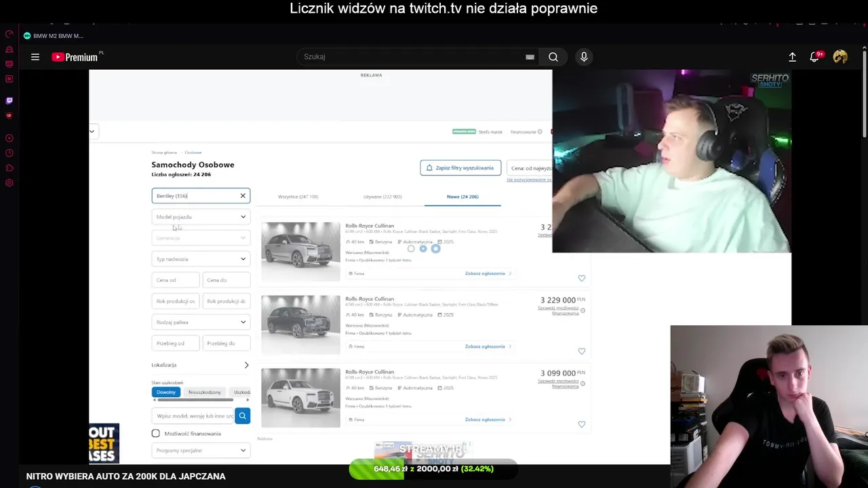Open the Cena od price combo box
This screenshot has height=488, width=868.
[175, 280]
